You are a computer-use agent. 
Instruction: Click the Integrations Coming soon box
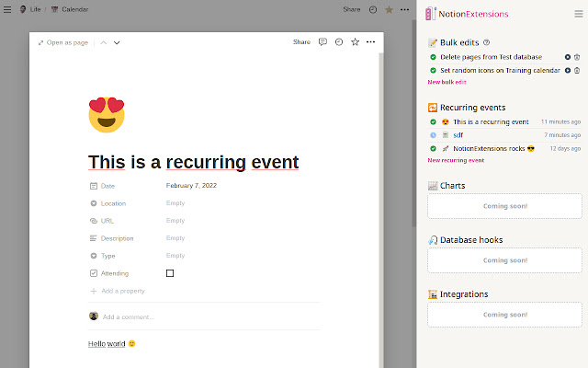[x=504, y=315]
